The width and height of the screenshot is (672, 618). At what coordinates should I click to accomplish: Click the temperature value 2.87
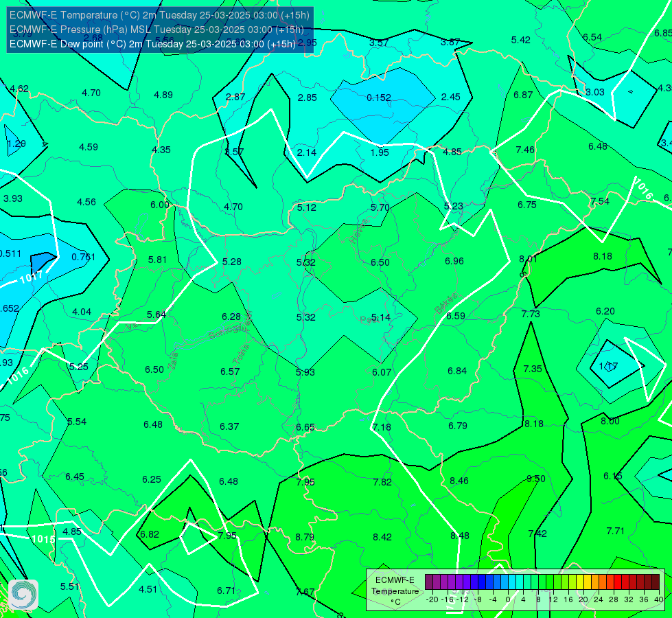click(235, 97)
